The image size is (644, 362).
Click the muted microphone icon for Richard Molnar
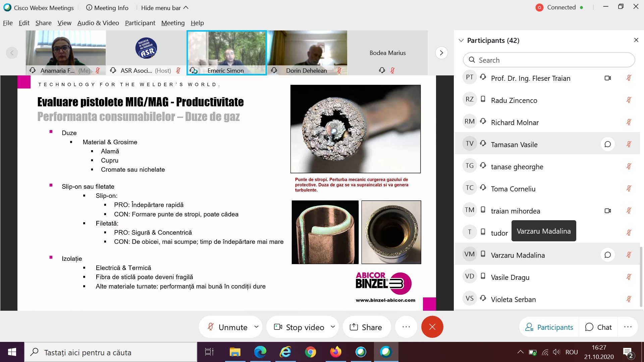pos(629,122)
